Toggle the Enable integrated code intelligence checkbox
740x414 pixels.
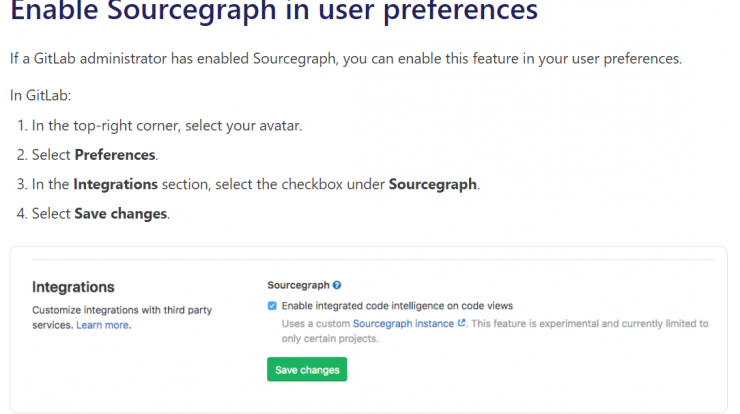pyautogui.click(x=272, y=306)
